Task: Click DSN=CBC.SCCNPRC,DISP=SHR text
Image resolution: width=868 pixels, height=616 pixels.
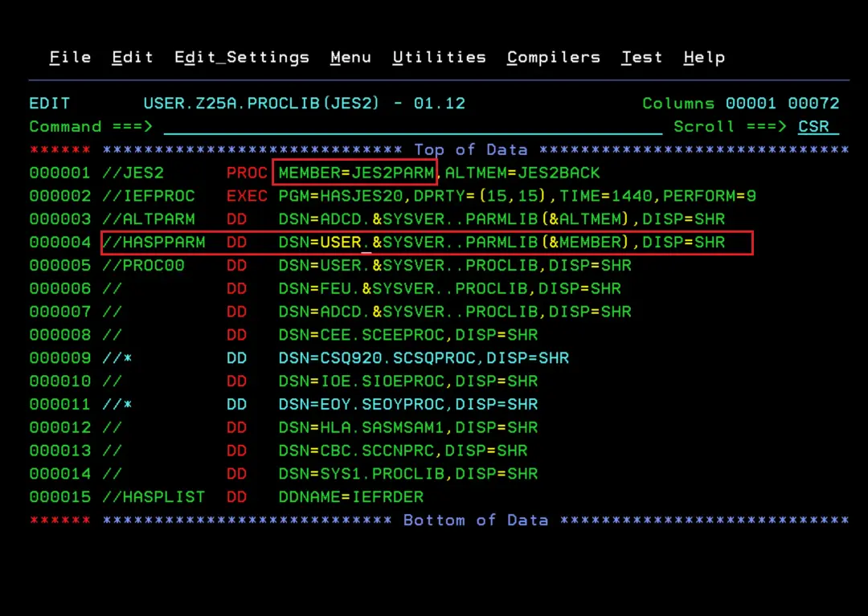Action: [x=403, y=451]
